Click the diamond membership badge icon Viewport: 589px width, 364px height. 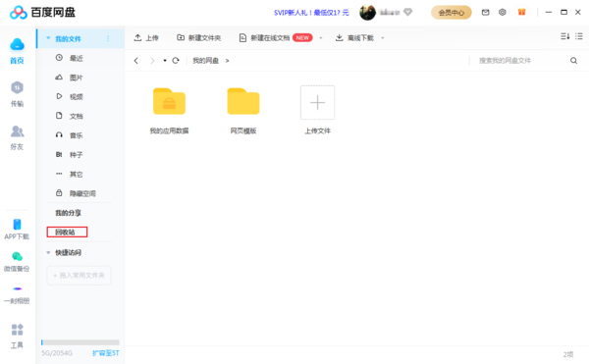coord(407,13)
